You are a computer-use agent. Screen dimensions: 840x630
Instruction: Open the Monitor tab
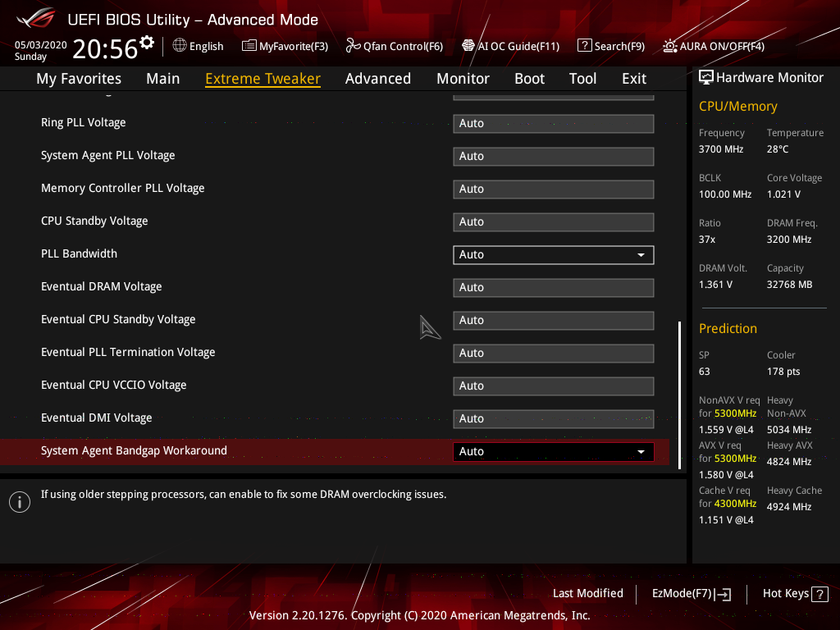click(x=463, y=79)
